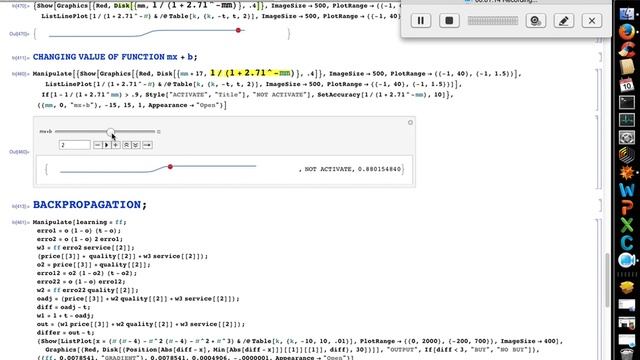This screenshot has width=640, height=360.
Task: Open Finder from the dock
Action: (x=627, y=14)
